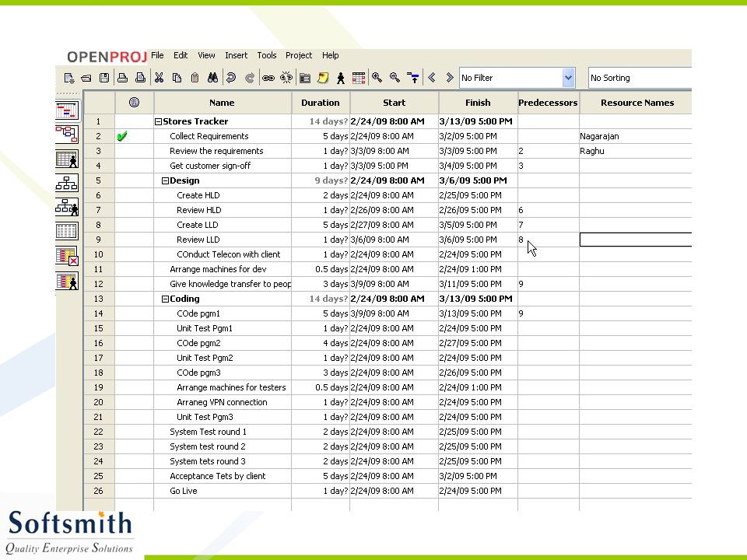Image resolution: width=747 pixels, height=560 pixels.
Task: Select the Review LLD resource names cell
Action: [636, 240]
